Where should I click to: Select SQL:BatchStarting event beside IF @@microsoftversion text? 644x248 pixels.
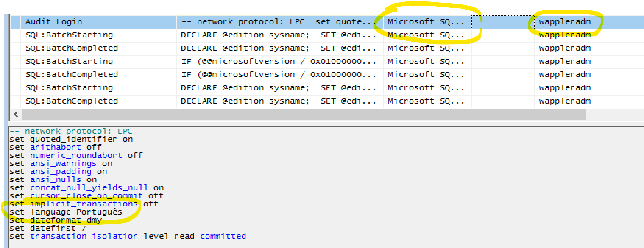[69, 61]
